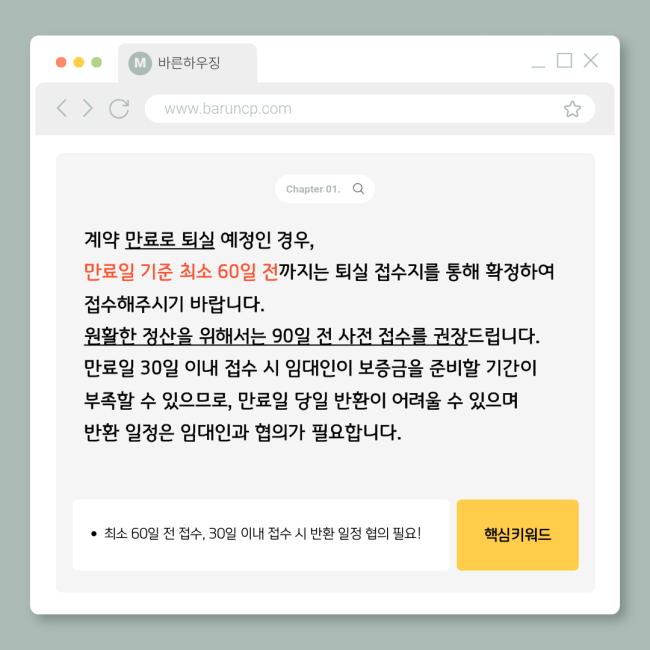Screen dimensions: 650x650
Task: Click the underlined 90일 전 사전 접수 sentence
Action: [x=276, y=336]
